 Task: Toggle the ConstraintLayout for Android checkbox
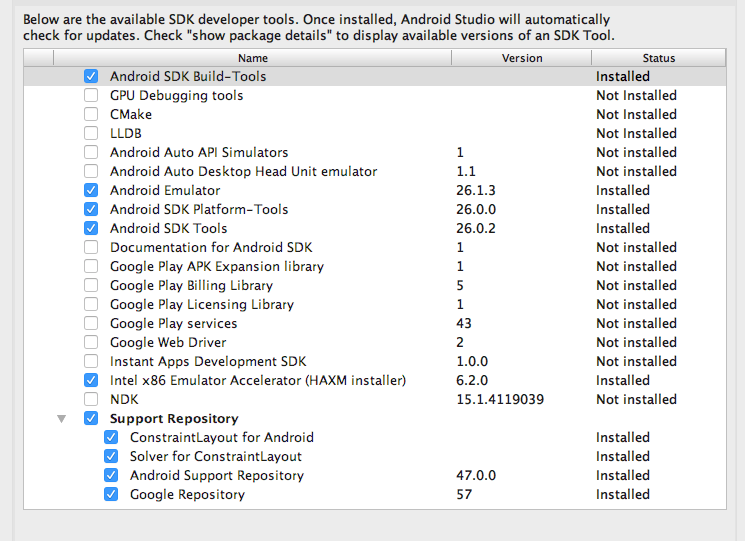[x=111, y=438]
